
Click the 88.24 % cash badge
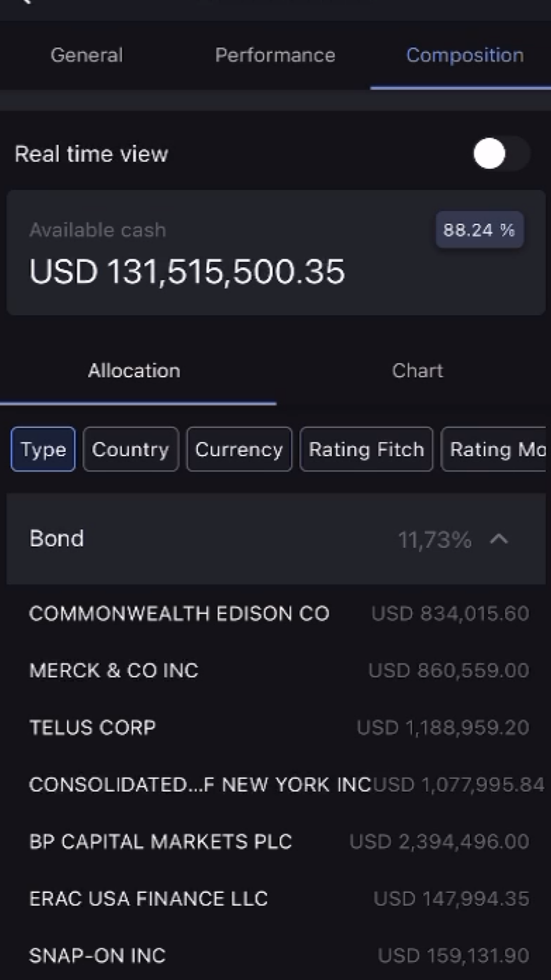480,229
